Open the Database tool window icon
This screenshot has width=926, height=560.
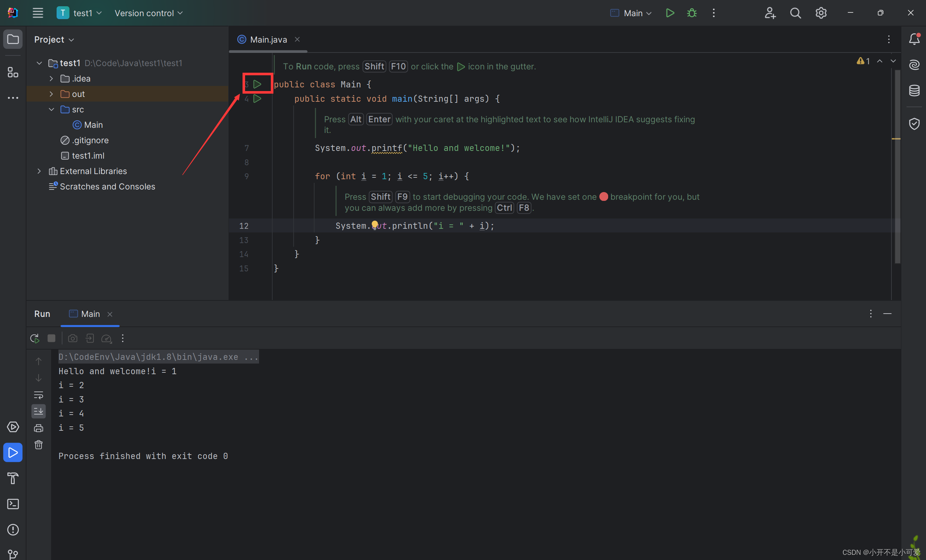point(914,90)
